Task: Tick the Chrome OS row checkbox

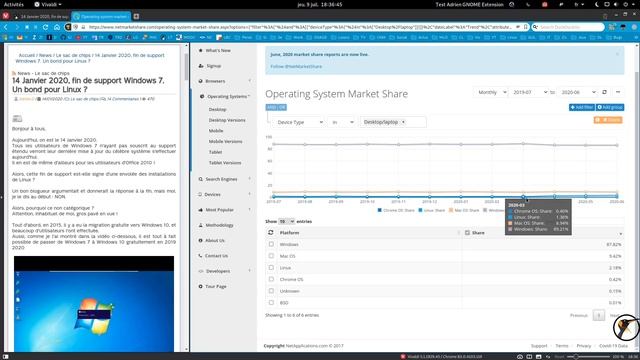Action: [x=271, y=279]
